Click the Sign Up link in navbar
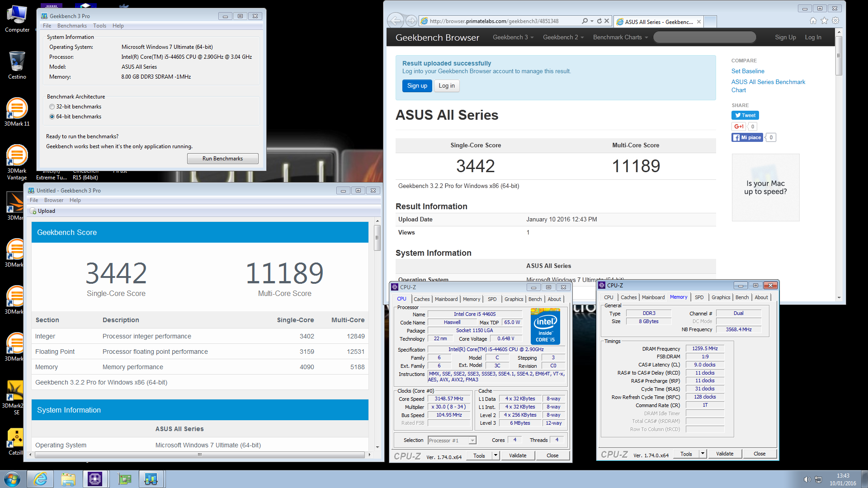 [785, 37]
